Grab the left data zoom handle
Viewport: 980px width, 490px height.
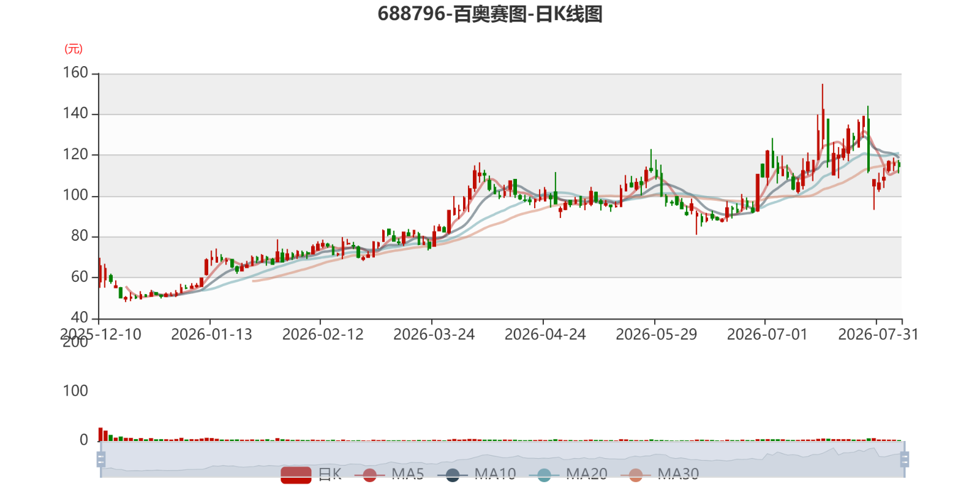tap(101, 459)
